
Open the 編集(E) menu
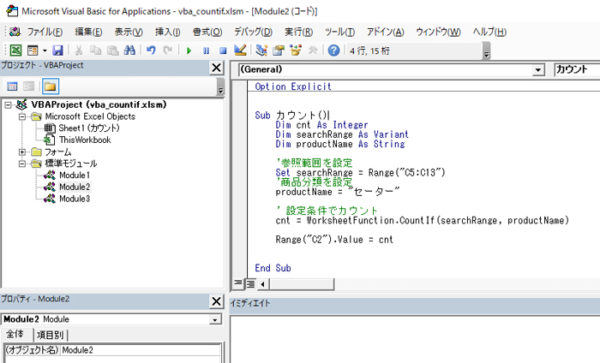point(88,32)
